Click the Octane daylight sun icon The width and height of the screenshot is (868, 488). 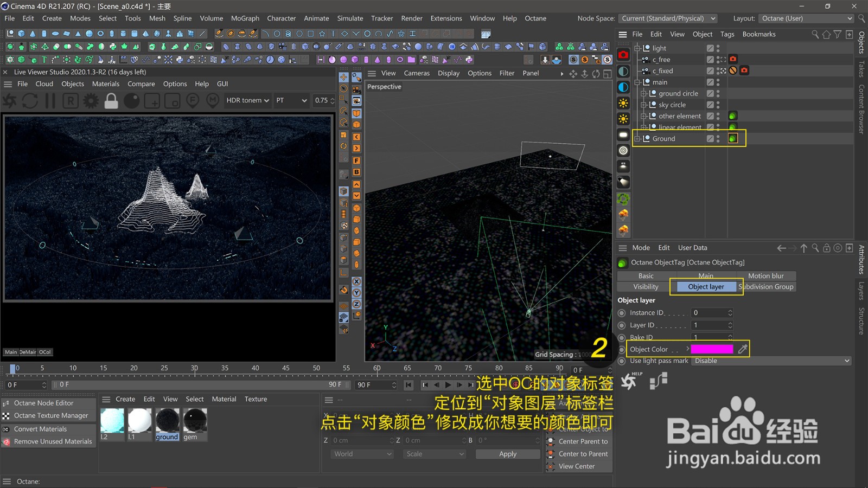point(623,103)
